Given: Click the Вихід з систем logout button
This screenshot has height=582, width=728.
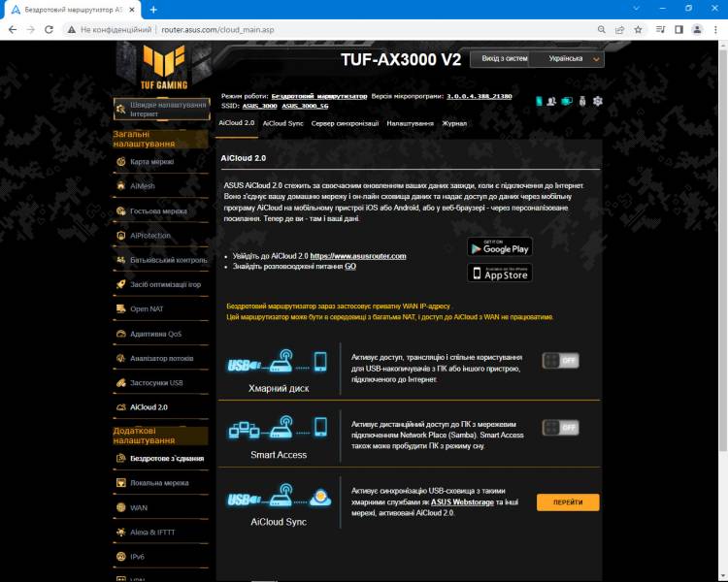Looking at the screenshot, I should coord(503,59).
